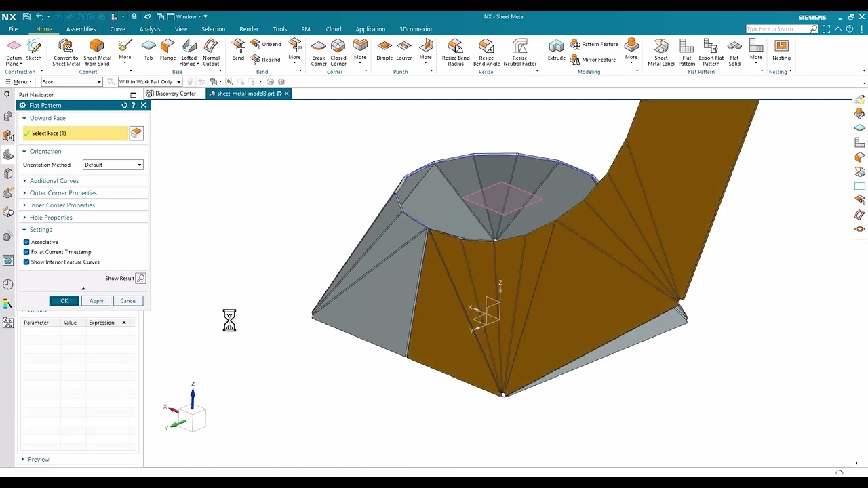Select the Normal Cutout tool
Image resolution: width=868 pixels, height=488 pixels.
(x=212, y=52)
